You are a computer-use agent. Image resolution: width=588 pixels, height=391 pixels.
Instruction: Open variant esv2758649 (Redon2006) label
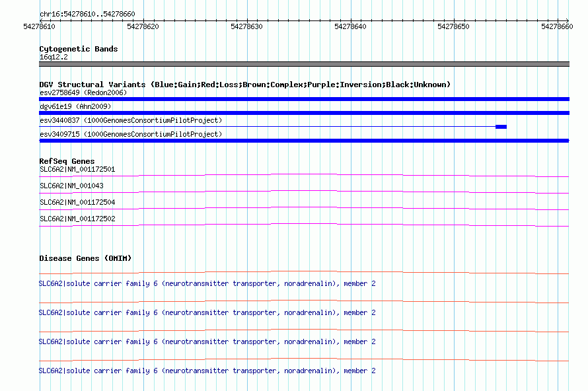83,92
